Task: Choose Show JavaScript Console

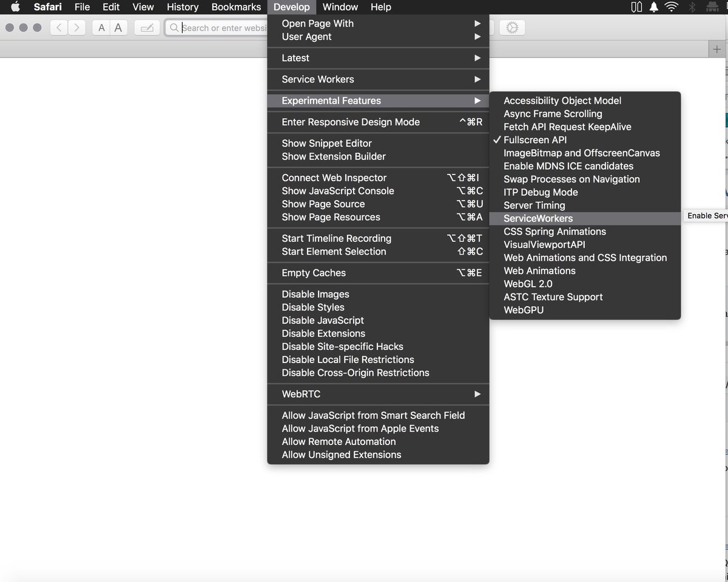Action: click(378, 191)
